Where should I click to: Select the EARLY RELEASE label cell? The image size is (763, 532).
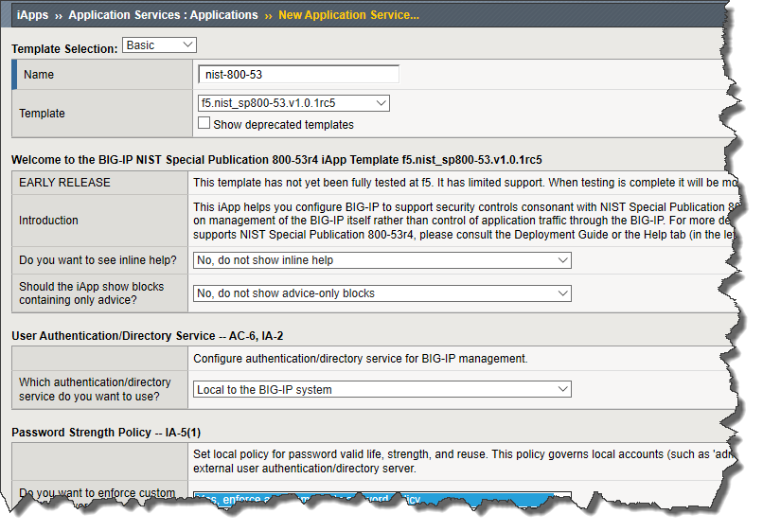click(x=65, y=183)
